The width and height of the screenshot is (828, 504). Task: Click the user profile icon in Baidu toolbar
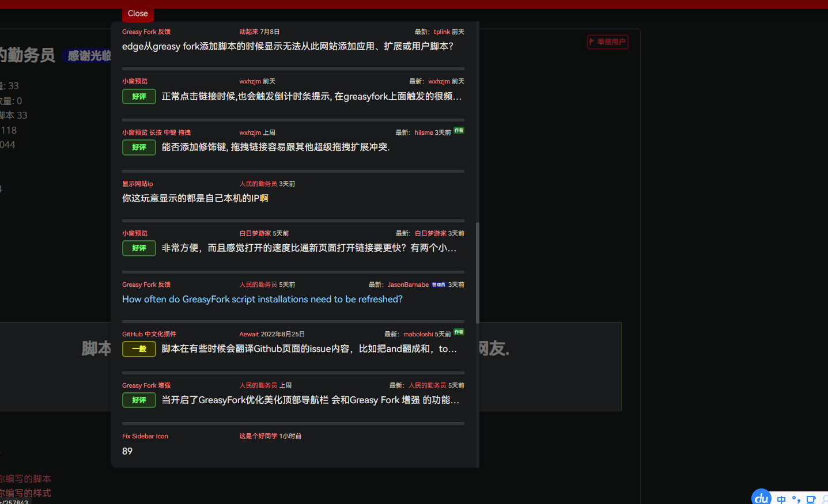(825, 500)
